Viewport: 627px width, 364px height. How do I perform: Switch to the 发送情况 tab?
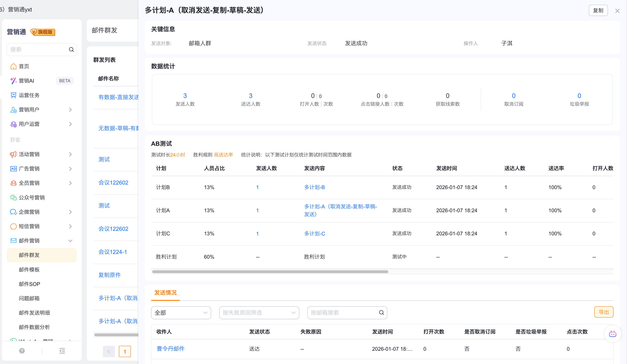tap(165, 293)
